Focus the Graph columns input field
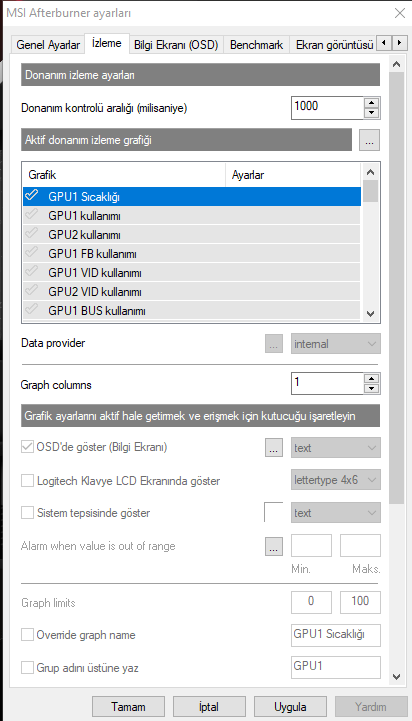Image resolution: width=412 pixels, height=721 pixels. click(x=328, y=383)
